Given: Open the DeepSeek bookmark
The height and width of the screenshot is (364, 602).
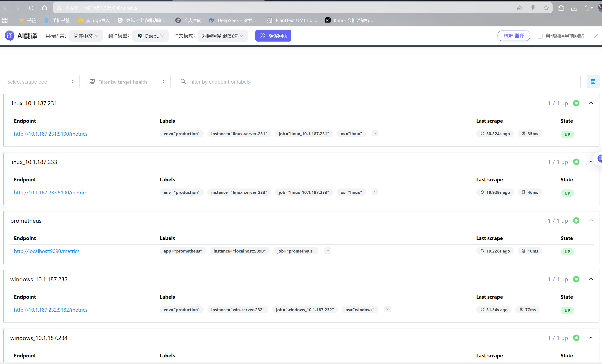Looking at the screenshot, I should click(x=232, y=20).
